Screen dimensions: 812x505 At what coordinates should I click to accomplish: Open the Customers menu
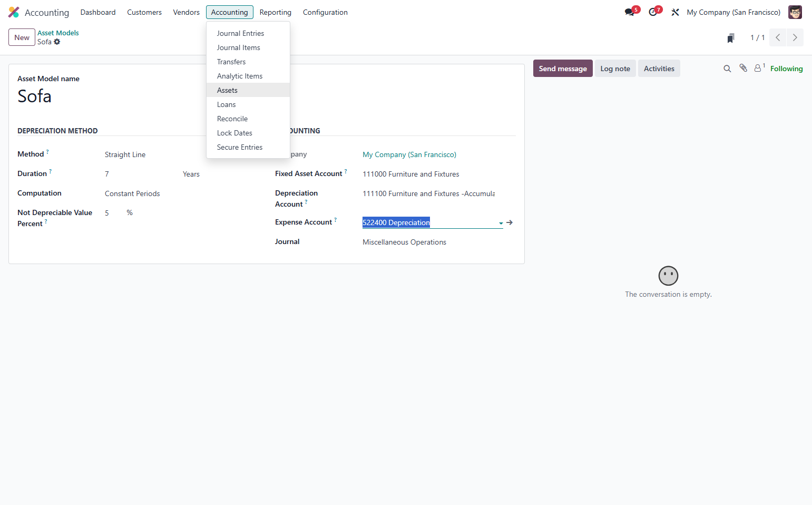[x=144, y=12]
